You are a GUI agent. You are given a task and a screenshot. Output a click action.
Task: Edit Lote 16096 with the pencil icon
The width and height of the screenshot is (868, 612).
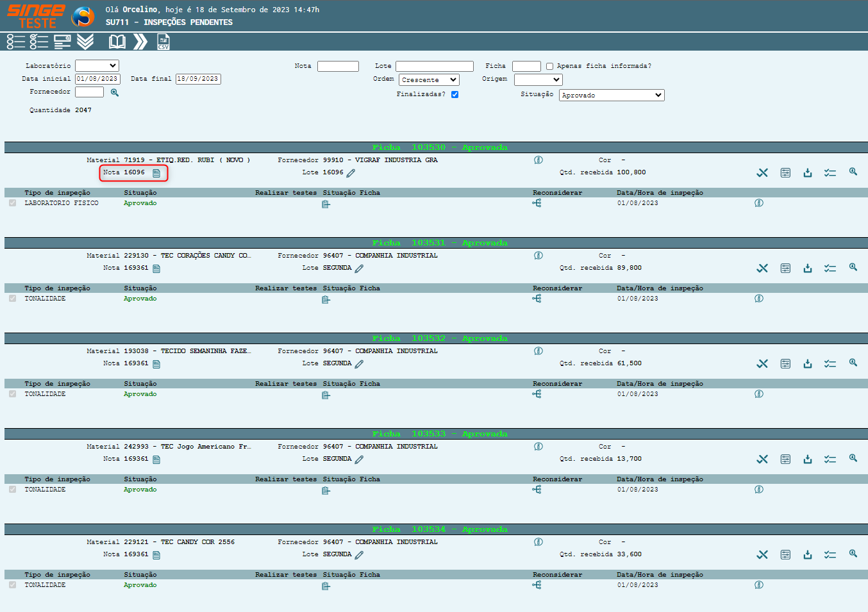[x=351, y=173]
